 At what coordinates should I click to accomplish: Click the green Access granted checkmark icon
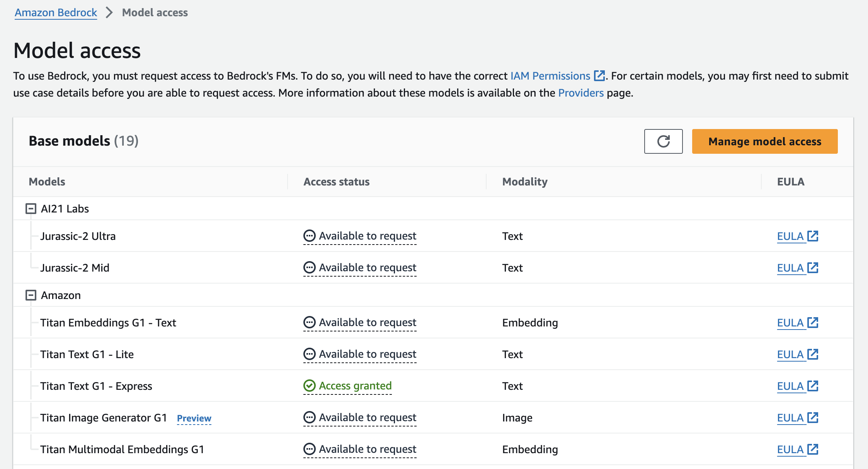(309, 385)
